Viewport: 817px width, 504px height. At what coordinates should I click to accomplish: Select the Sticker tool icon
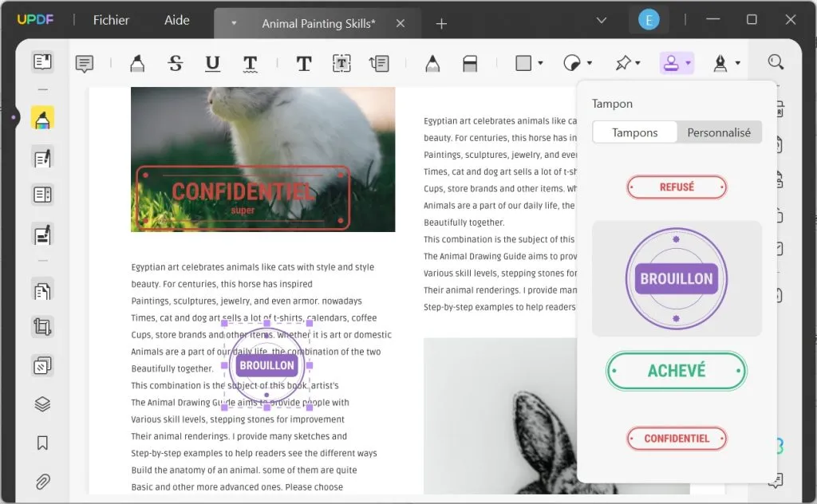pyautogui.click(x=571, y=64)
